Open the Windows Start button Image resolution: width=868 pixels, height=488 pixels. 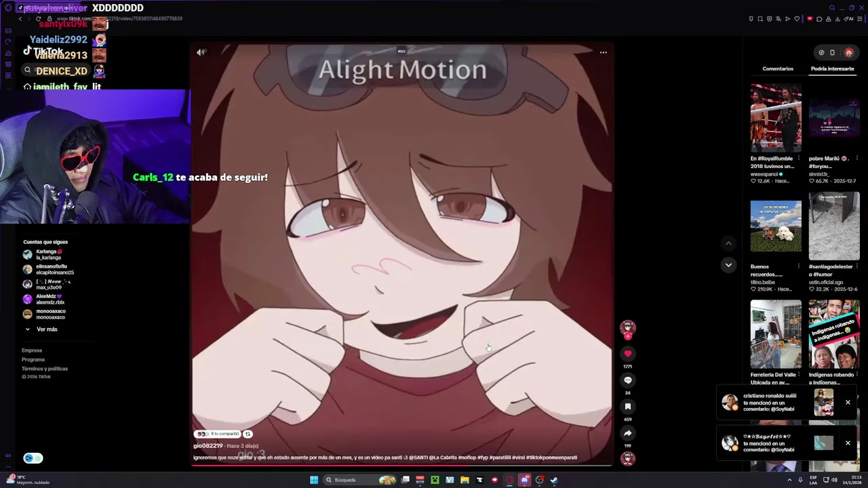[x=314, y=480]
